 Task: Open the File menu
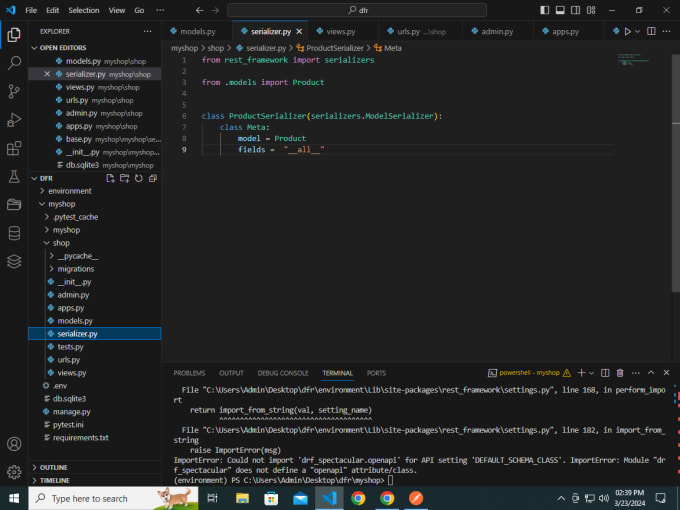[x=31, y=10]
